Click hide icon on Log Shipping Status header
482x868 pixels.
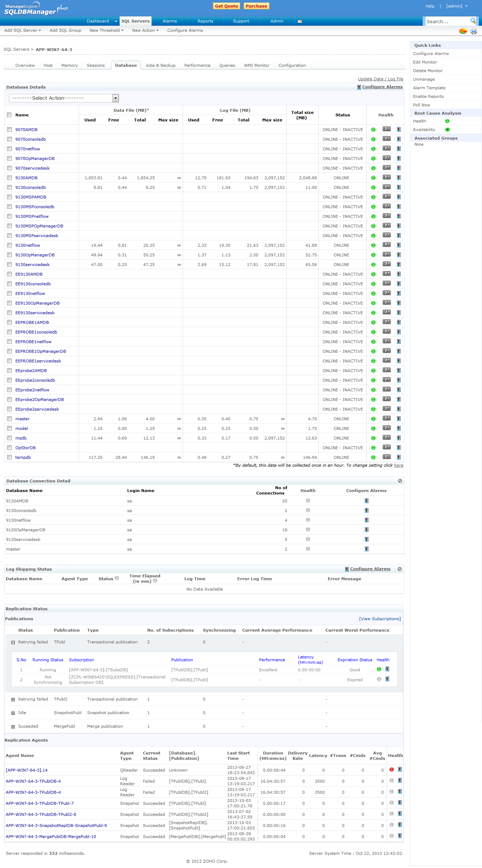click(x=400, y=569)
